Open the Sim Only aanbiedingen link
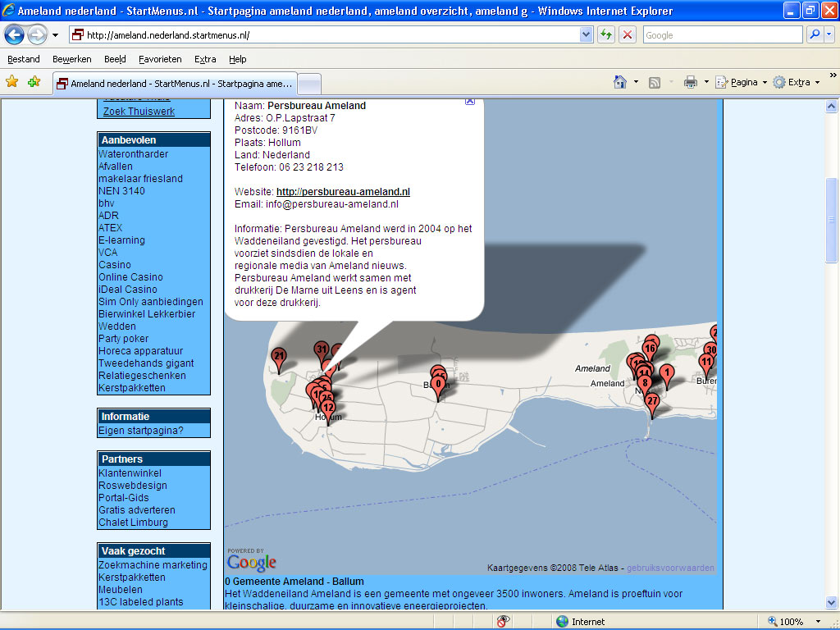 tap(151, 302)
